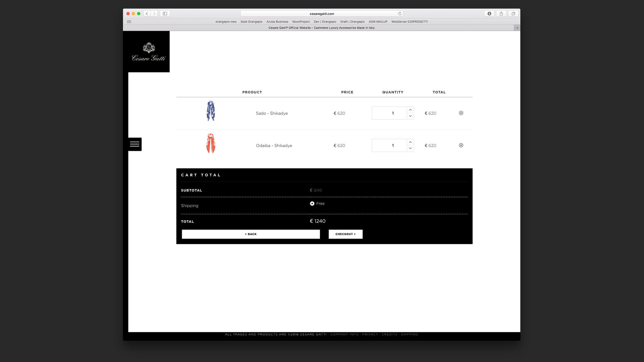Decrease quantity of Sado - Shikadye
This screenshot has width=644, height=362.
[410, 116]
